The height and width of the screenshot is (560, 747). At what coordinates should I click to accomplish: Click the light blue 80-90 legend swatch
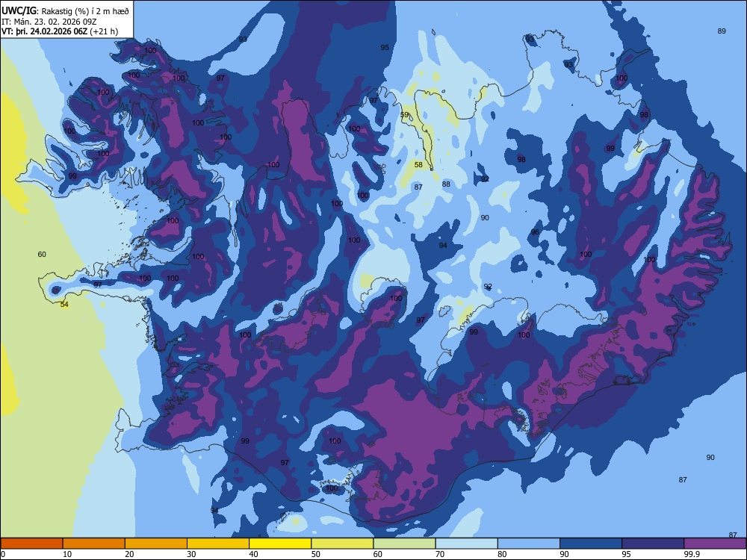click(529, 544)
